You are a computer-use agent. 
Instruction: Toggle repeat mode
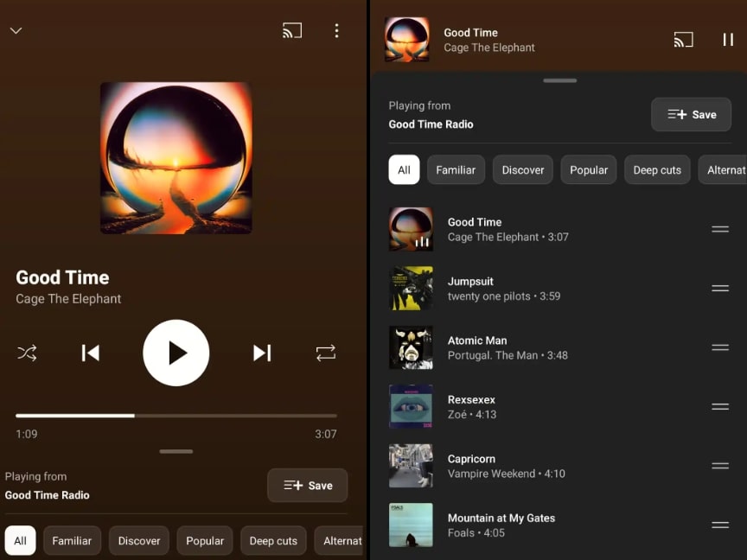coord(326,353)
